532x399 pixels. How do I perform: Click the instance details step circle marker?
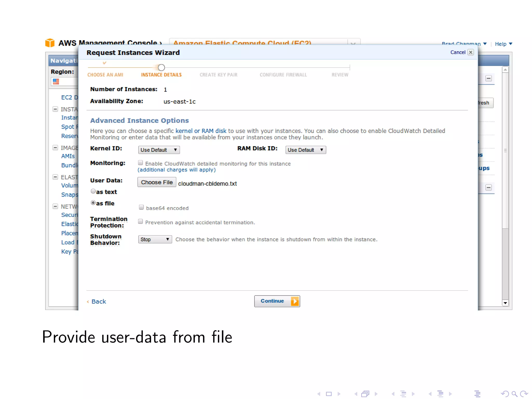161,68
